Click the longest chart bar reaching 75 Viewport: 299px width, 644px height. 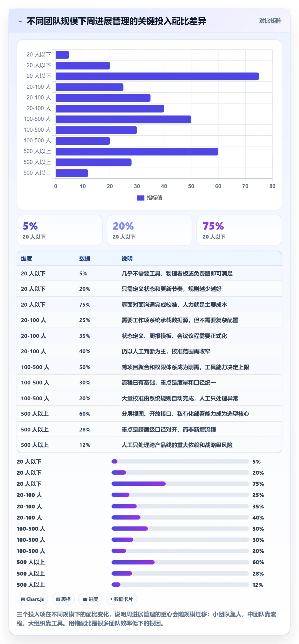(157, 76)
